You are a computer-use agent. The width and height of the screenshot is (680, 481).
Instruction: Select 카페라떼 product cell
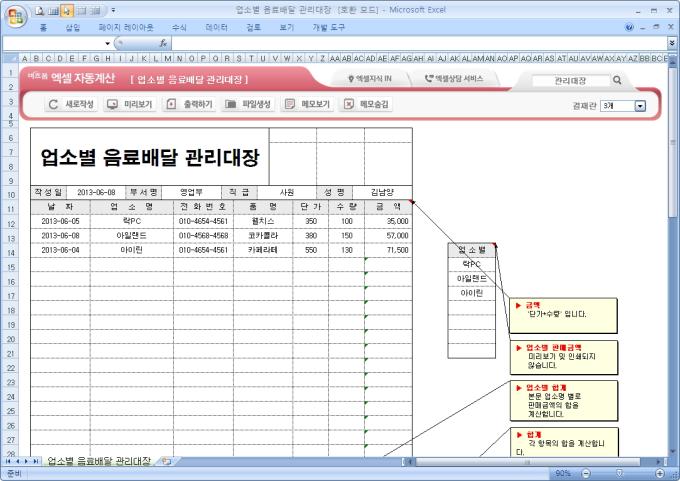263,250
